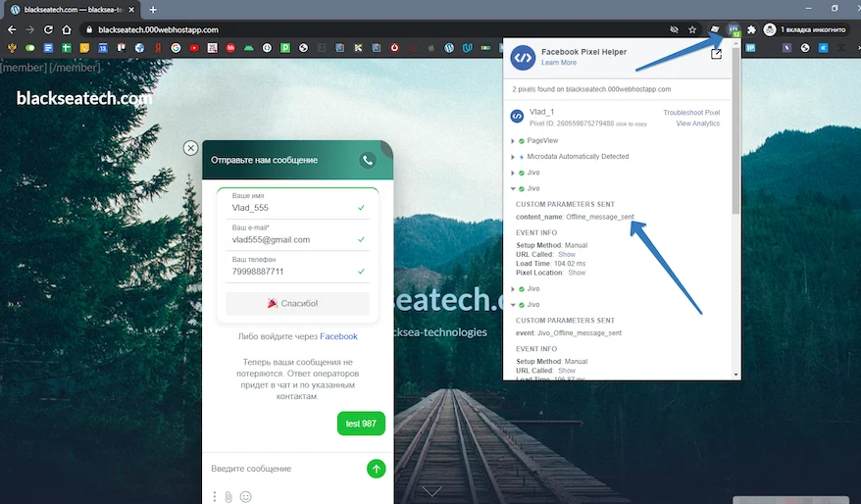Click the crossed-eye tracking blocked icon

pyautogui.click(x=675, y=29)
